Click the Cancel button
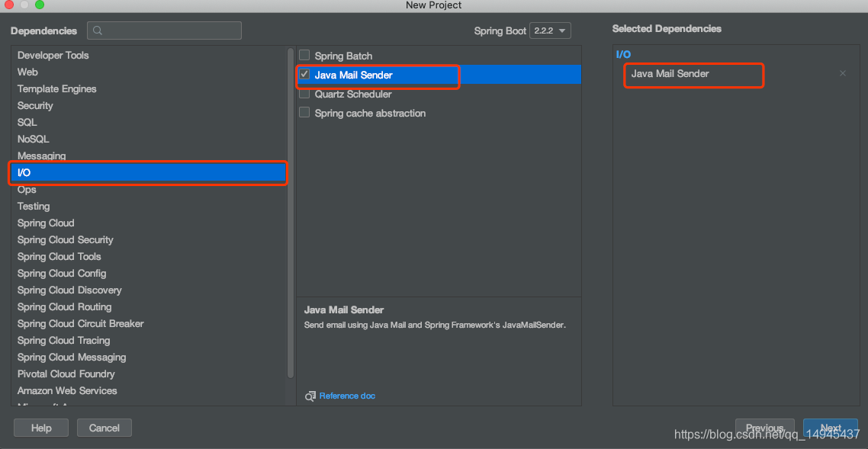This screenshot has height=449, width=868. point(104,428)
